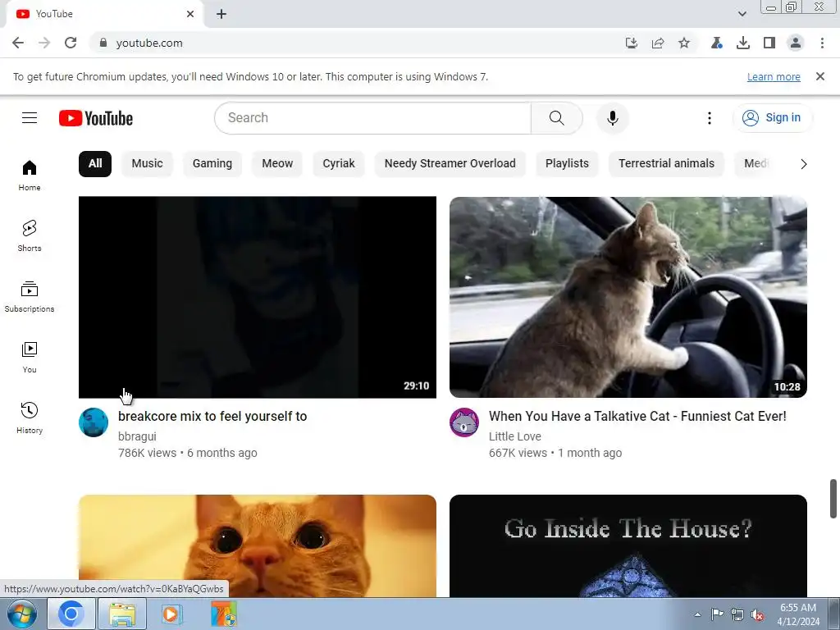Screen dimensions: 840x630
Task: Install the YouTube app from the address bar
Action: (632, 43)
